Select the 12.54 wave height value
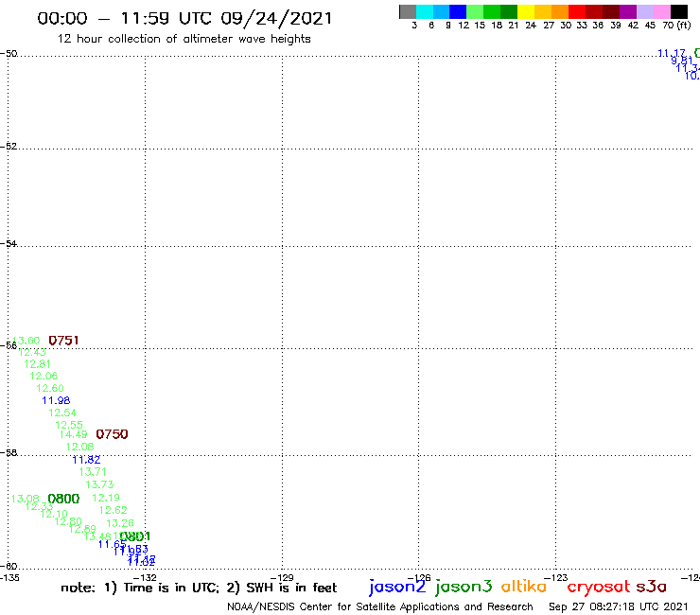The height and width of the screenshot is (615, 700). (62, 413)
